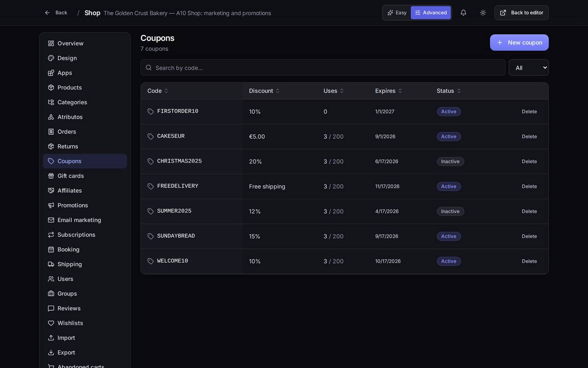Image resolution: width=588 pixels, height=368 pixels.
Task: Click the Gift cards icon in sidebar
Action: [51, 176]
